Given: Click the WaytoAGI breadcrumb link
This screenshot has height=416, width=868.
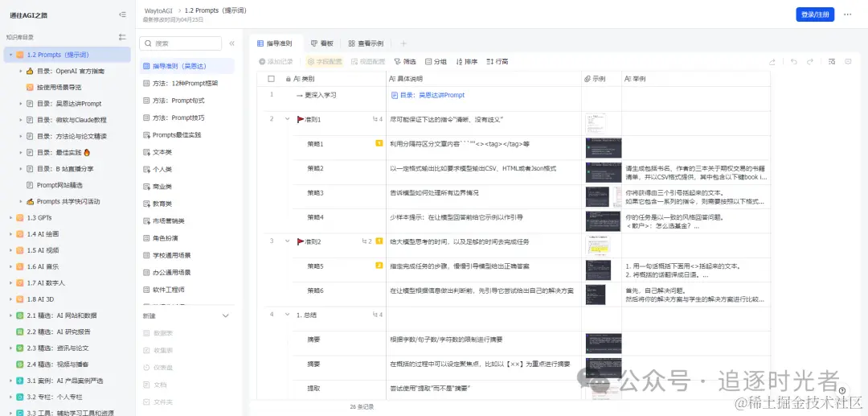Looking at the screenshot, I should (159, 10).
